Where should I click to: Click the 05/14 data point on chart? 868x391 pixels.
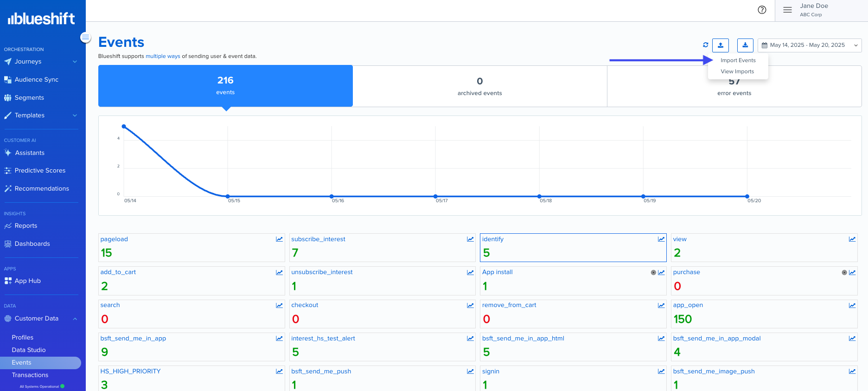point(124,126)
